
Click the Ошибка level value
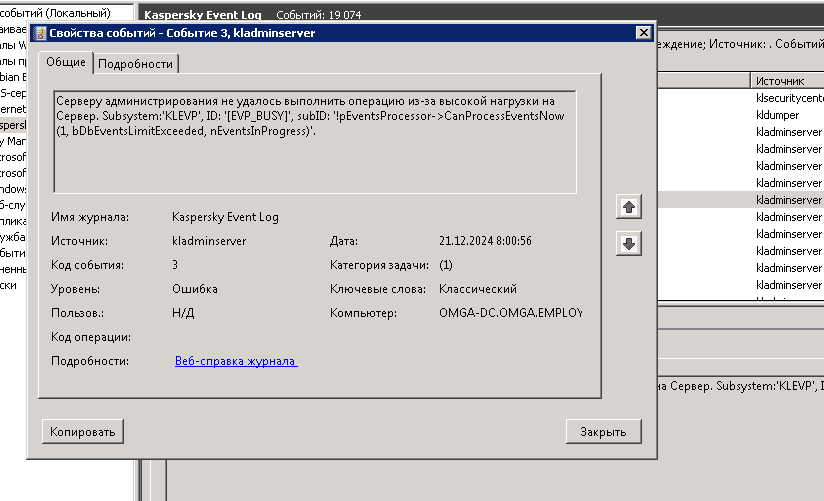[194, 289]
